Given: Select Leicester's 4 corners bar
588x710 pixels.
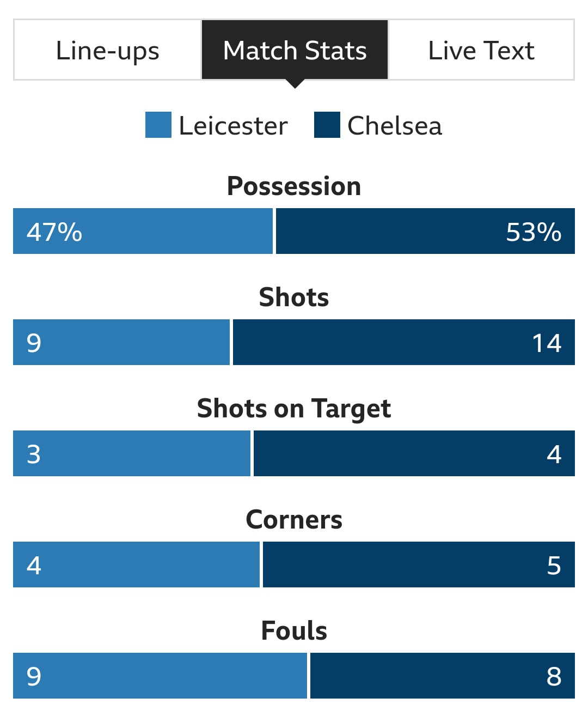Looking at the screenshot, I should click(x=136, y=565).
